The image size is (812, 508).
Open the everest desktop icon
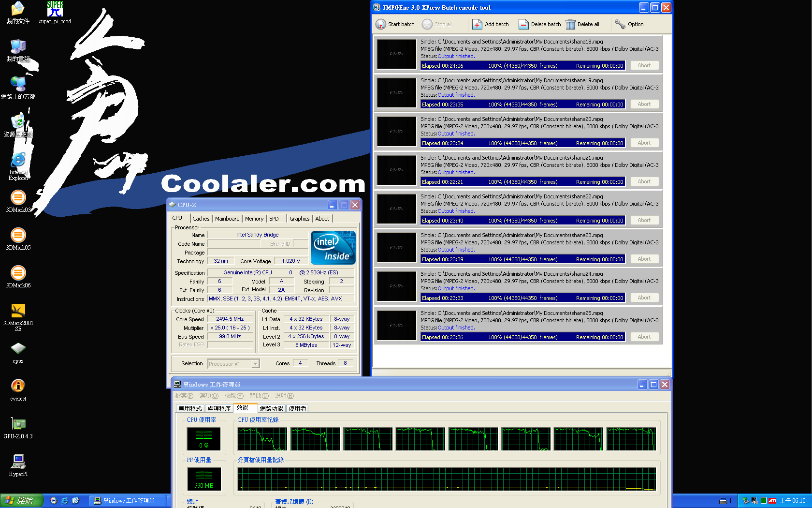pyautogui.click(x=18, y=386)
